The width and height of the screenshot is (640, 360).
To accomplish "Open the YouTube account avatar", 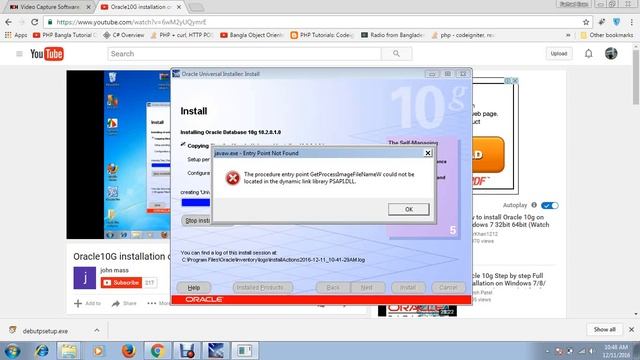I will [x=611, y=53].
